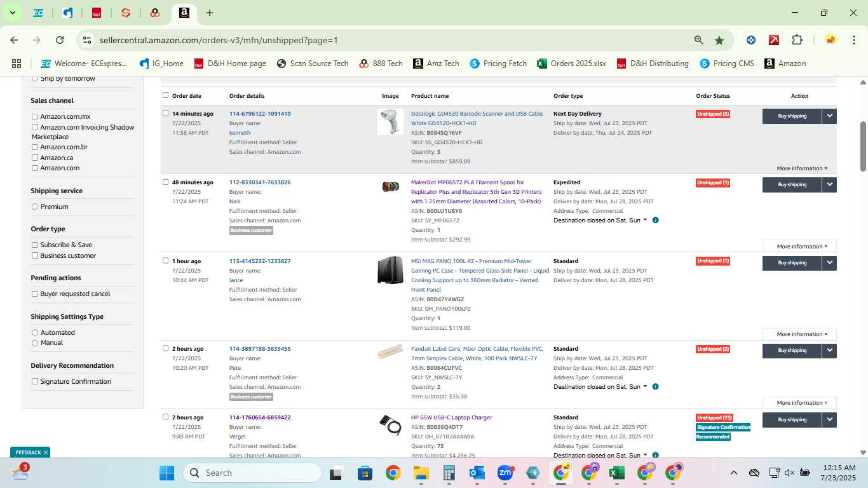The image size is (868, 488).
Task: Open order 114-6796122-1091419 details
Action: [260, 114]
